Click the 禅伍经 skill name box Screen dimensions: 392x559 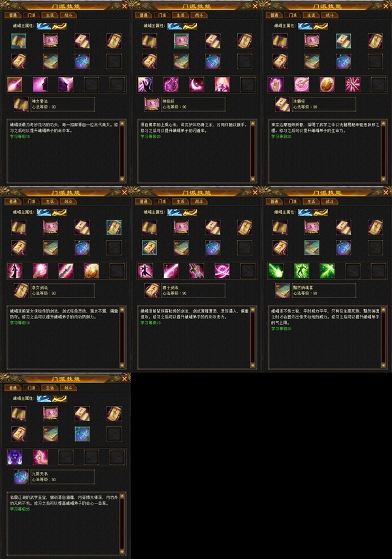point(193,104)
